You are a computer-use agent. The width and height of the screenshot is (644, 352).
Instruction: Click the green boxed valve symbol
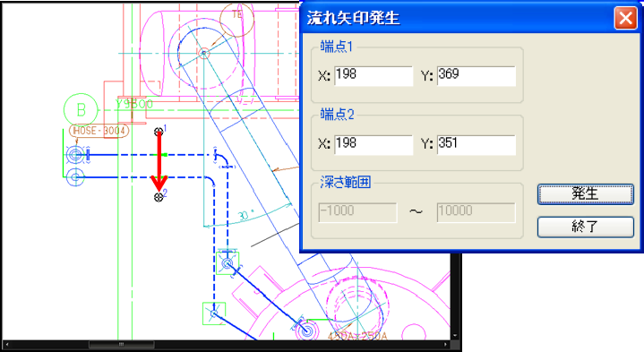[x=228, y=262]
